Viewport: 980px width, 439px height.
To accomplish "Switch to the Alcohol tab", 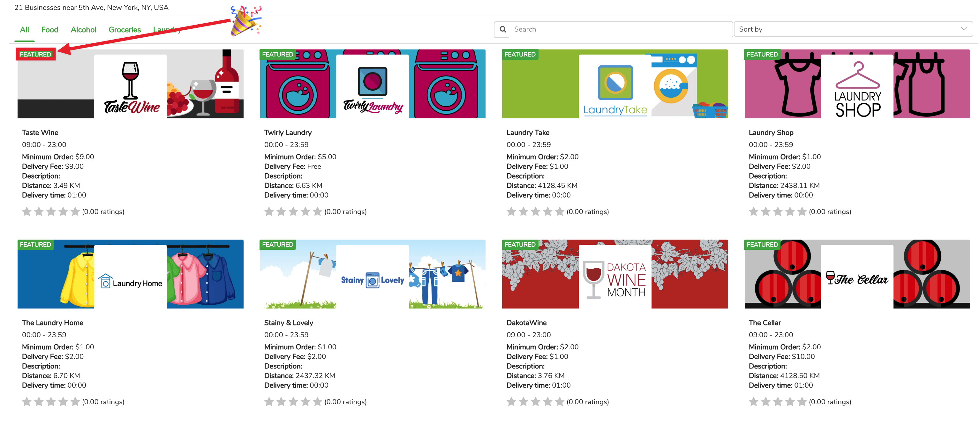I will coord(83,30).
